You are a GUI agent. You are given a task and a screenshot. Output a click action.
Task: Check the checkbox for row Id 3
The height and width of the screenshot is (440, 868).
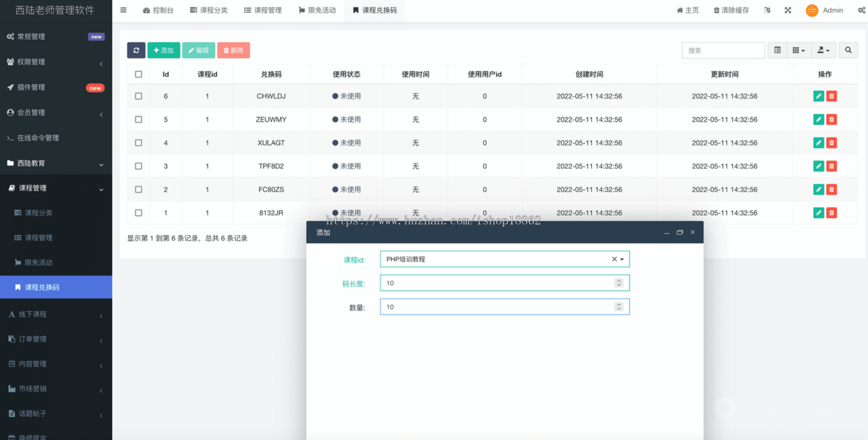pyautogui.click(x=138, y=166)
